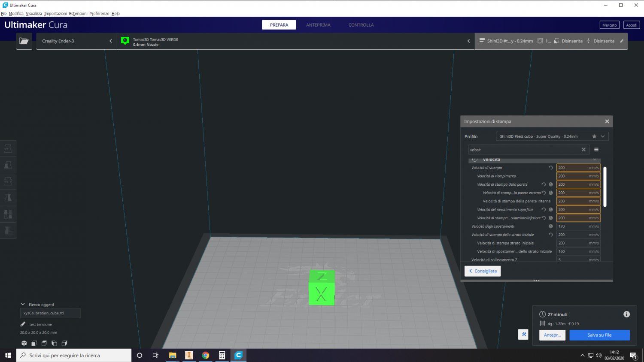
Task: Close the Impostazioni di stampa panel
Action: [607, 121]
